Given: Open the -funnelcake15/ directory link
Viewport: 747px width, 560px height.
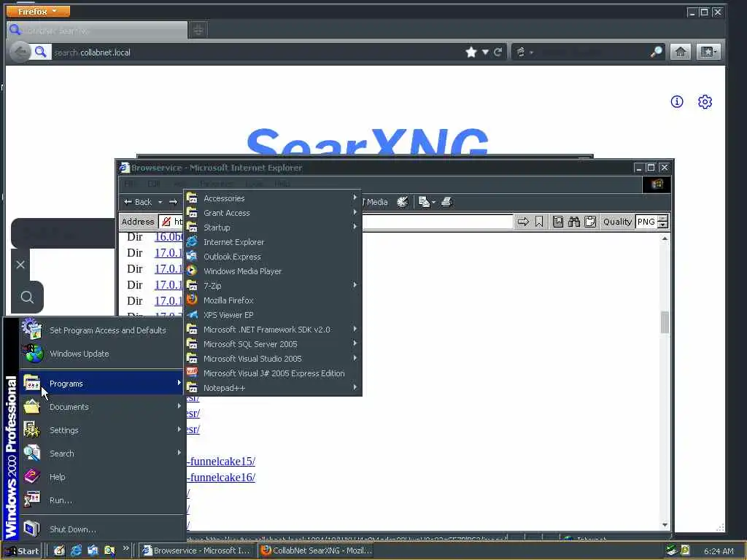Looking at the screenshot, I should click(x=220, y=461).
